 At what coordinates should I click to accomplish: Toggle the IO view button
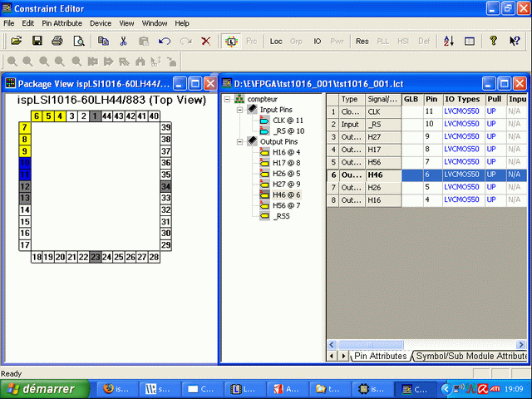click(318, 41)
